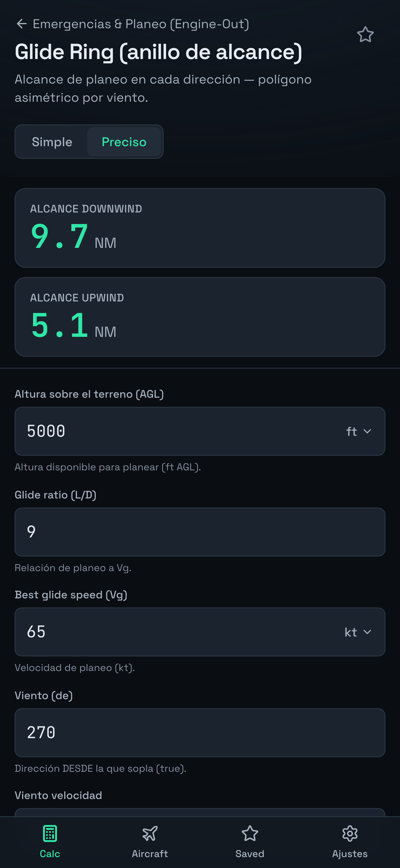This screenshot has height=868, width=400.
Task: Open the Calc calculator icon tab
Action: tap(50, 833)
